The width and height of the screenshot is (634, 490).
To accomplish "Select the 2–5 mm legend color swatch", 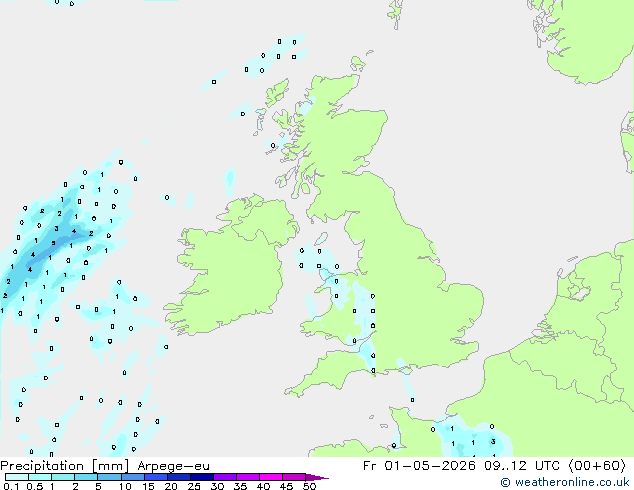I will click(86, 477).
